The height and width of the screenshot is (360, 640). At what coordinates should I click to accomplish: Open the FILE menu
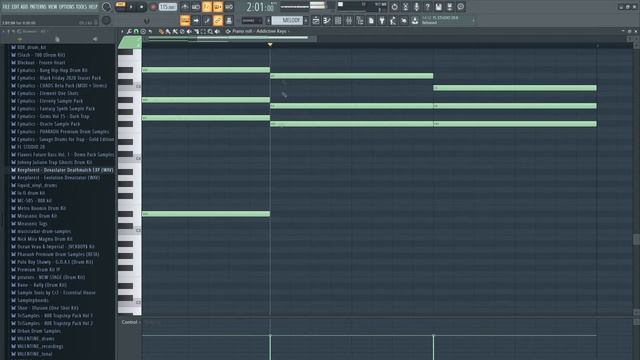(x=7, y=7)
